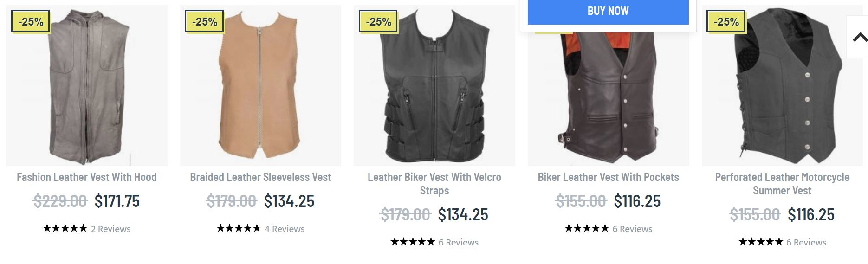Click -25% badge on Braided Leather Vest
Image resolution: width=868 pixels, height=264 pixels.
[x=204, y=22]
